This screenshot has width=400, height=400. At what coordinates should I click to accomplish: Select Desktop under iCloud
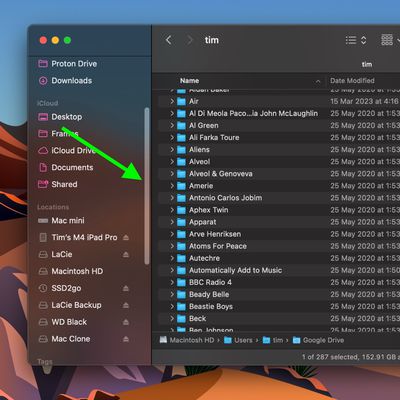[60, 117]
